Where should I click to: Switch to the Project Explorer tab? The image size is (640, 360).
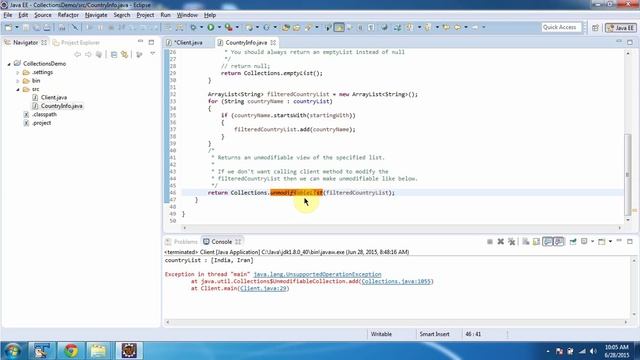pos(76,42)
